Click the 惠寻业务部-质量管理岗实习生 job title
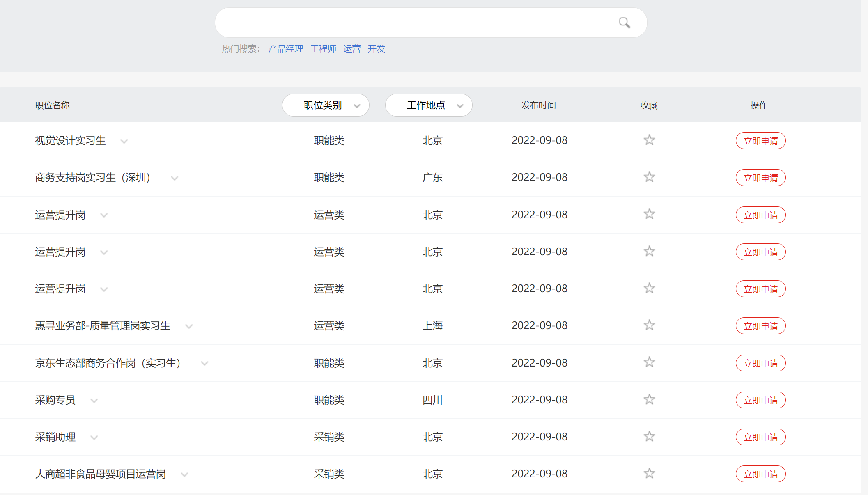Viewport: 868px width, 495px height. point(103,326)
